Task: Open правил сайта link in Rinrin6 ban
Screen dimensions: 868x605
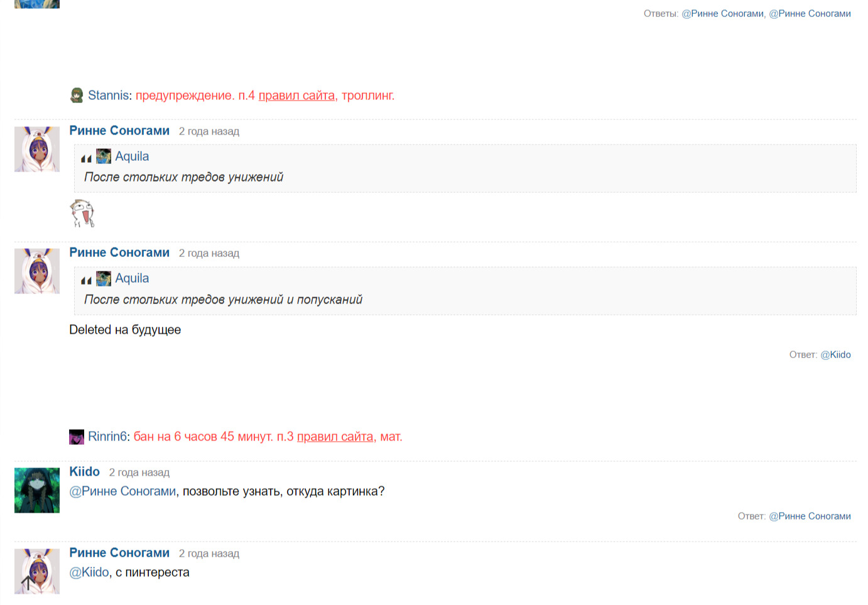Action: click(x=335, y=437)
